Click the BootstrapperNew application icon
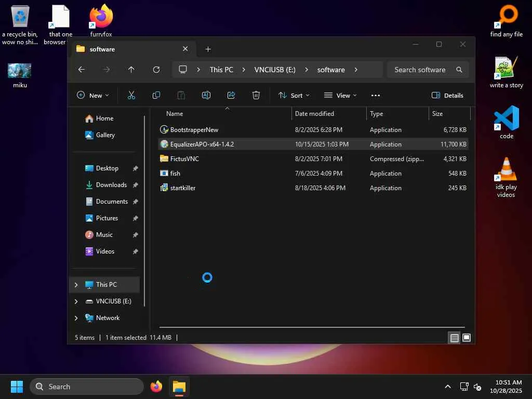 164,129
